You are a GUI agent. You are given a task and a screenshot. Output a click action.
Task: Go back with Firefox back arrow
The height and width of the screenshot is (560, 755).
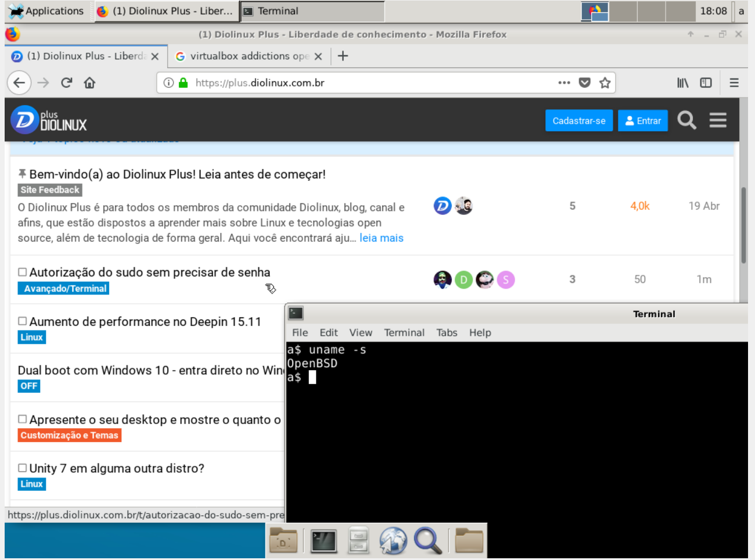pyautogui.click(x=19, y=82)
